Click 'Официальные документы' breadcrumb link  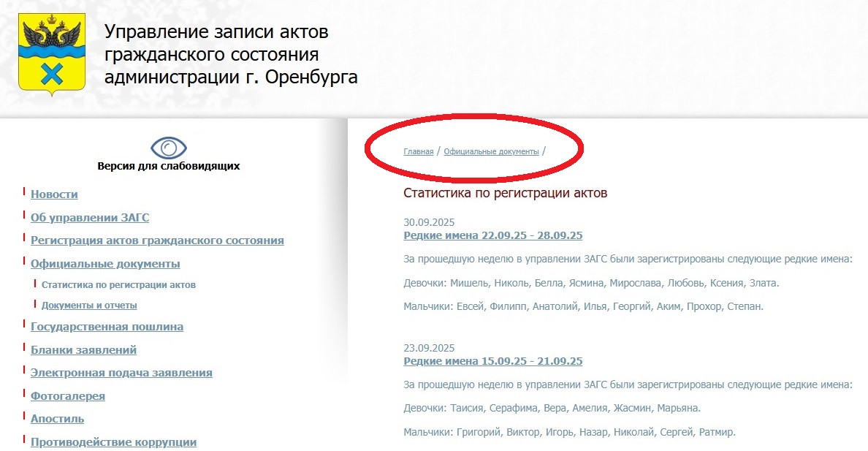[491, 152]
